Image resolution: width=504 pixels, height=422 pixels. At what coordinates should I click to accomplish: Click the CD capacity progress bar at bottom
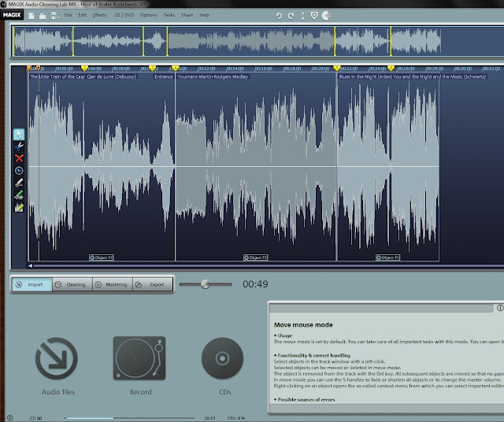(x=132, y=418)
